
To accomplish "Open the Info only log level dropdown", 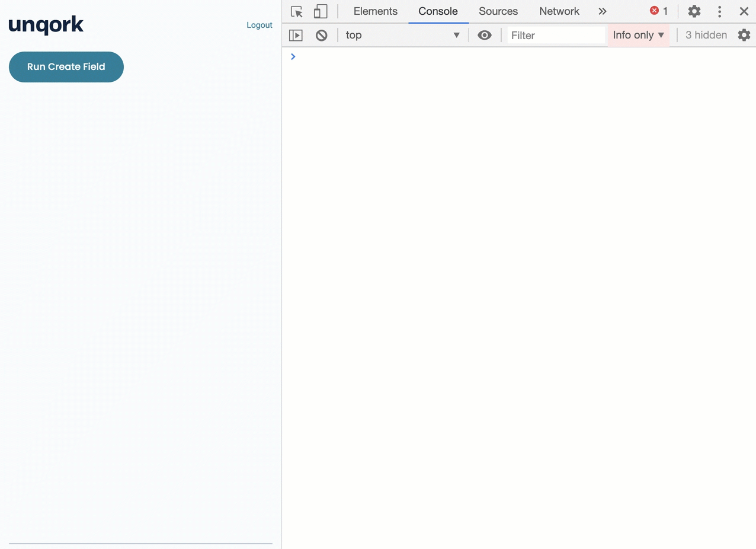I will click(639, 35).
